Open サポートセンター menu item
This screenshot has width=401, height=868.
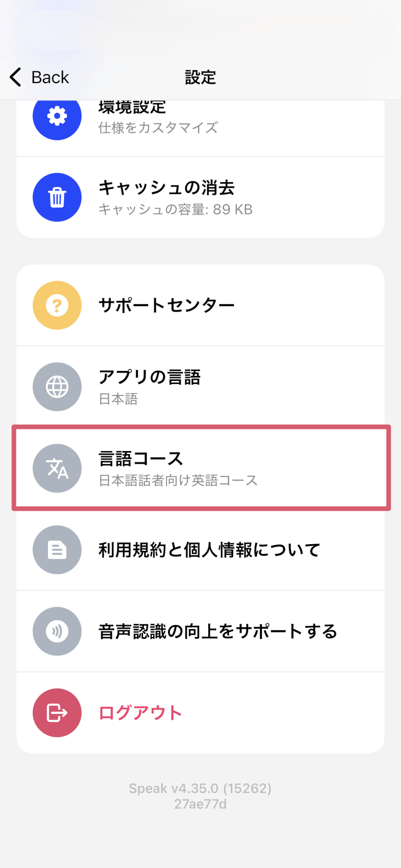(166, 305)
